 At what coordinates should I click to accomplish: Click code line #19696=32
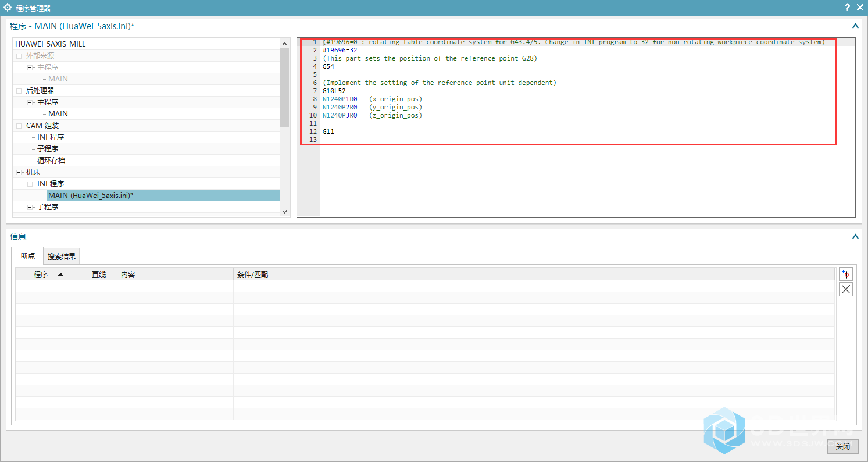coord(340,50)
